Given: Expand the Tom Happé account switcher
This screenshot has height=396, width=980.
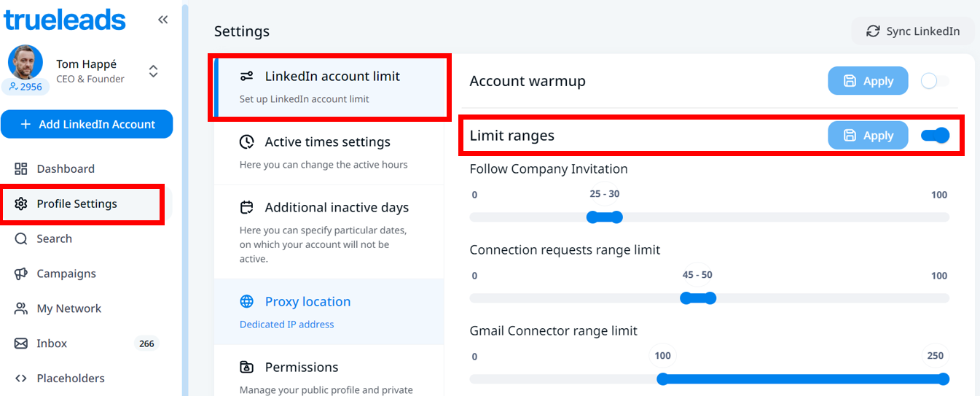Looking at the screenshot, I should [153, 71].
